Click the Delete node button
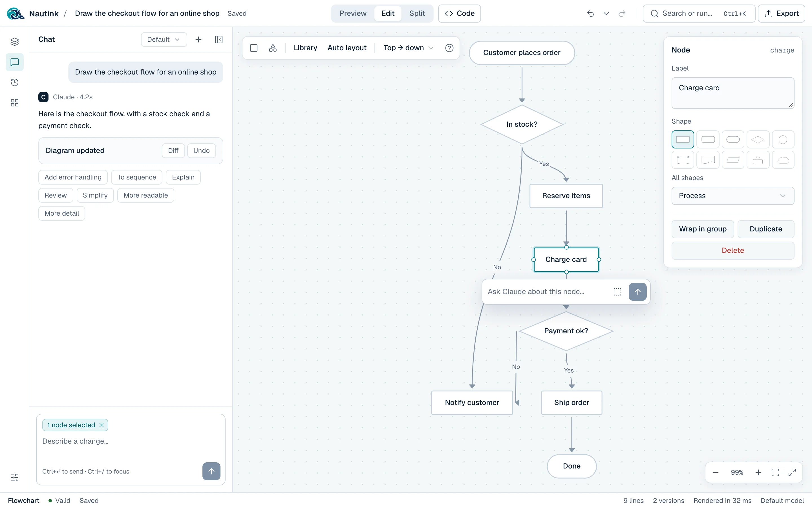Screen dimensions: 812x508 coord(733,251)
